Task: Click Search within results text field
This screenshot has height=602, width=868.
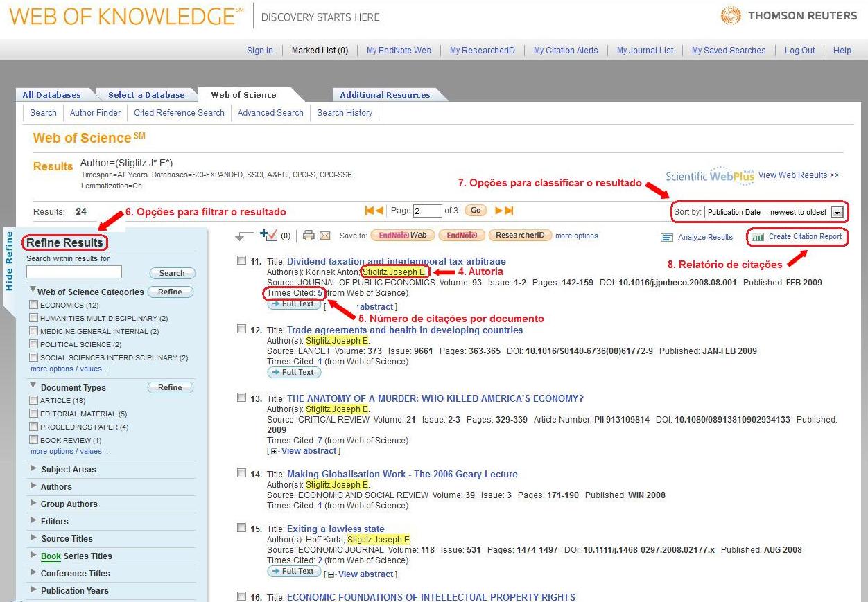Action: point(74,272)
